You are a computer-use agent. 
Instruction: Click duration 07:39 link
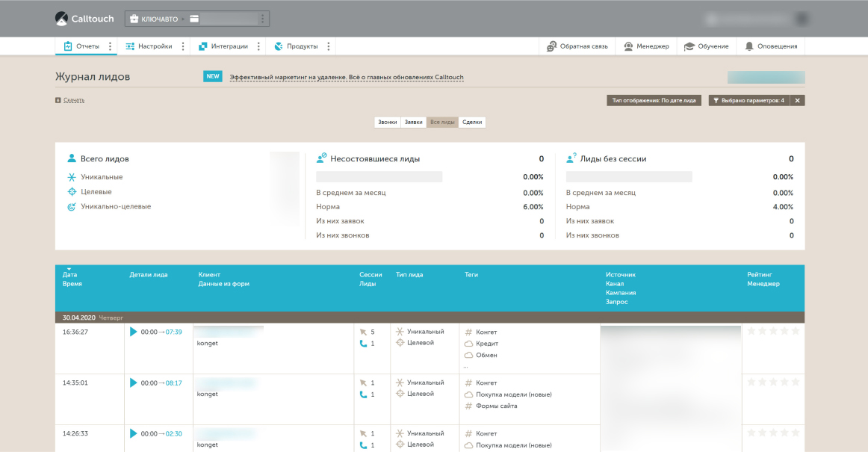click(x=174, y=332)
